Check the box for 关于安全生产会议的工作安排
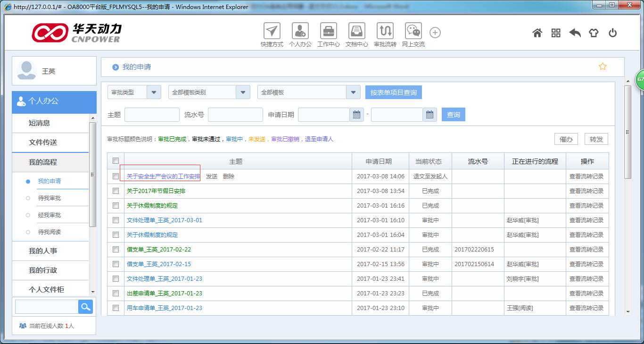 tap(116, 176)
